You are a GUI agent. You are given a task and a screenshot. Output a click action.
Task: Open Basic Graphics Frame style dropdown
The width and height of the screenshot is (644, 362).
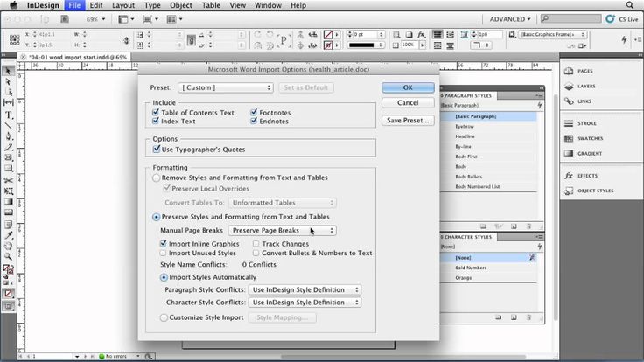pyautogui.click(x=552, y=34)
